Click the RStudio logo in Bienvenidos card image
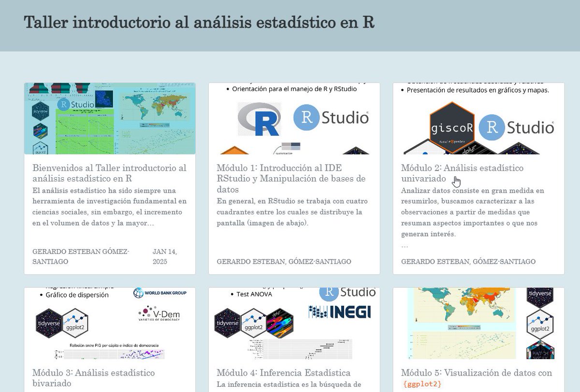Viewport: 580px width, 392px height. [x=76, y=105]
